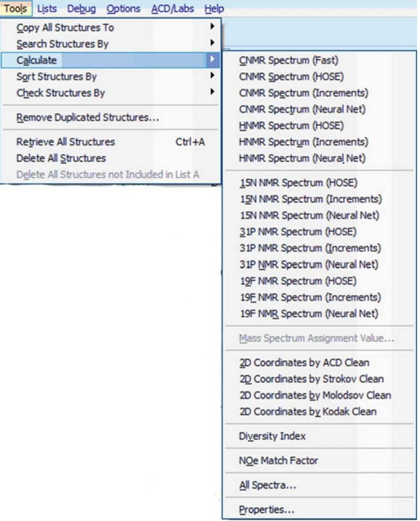Viewport: 420px width, 521px height.
Task: Open the Debug menu
Action: [81, 8]
